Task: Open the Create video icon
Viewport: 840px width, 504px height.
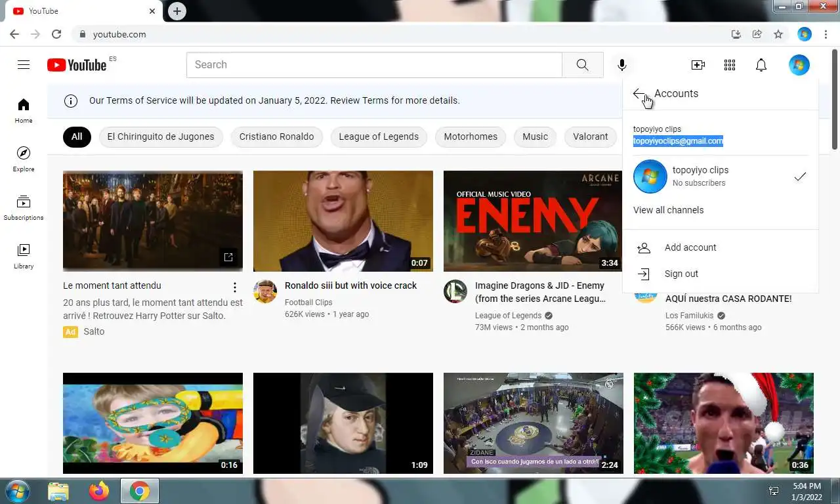Action: [x=698, y=65]
